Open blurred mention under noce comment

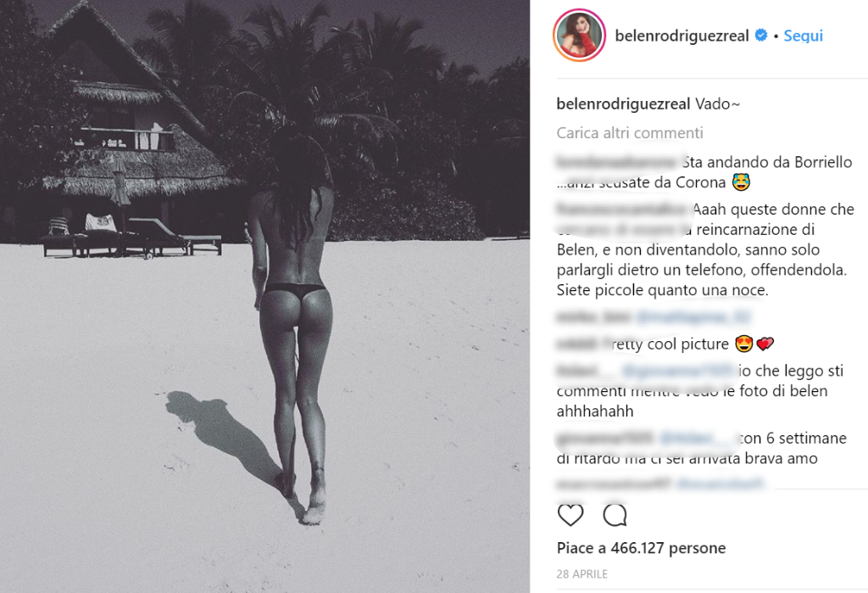[693, 317]
